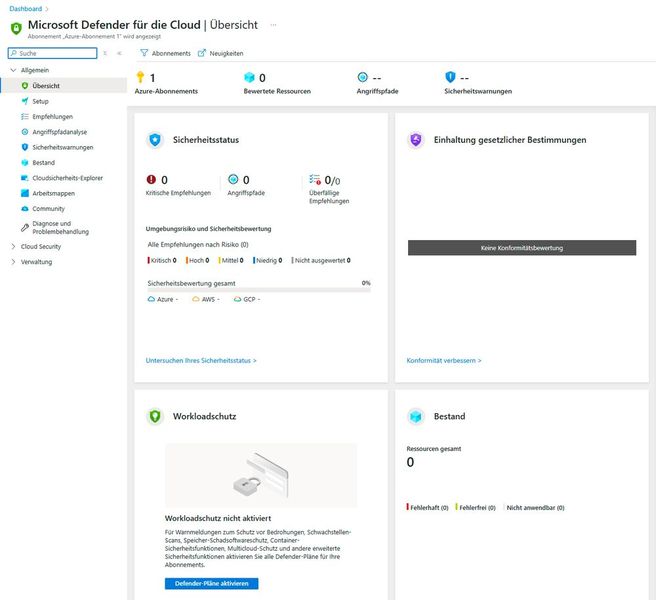Click the Sicherheitsstatus card shield icon
This screenshot has width=656, height=600.
(155, 140)
